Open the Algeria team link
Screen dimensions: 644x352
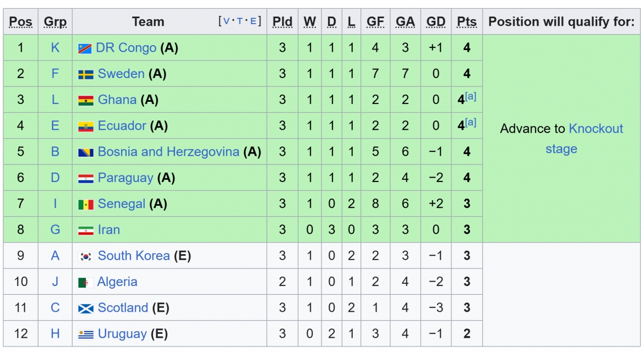pyautogui.click(x=117, y=282)
